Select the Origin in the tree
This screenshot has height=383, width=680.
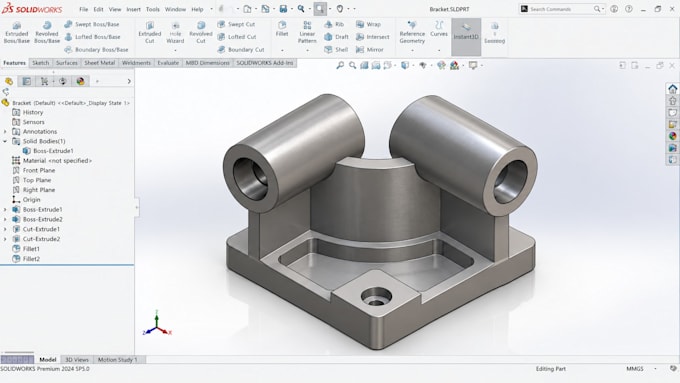[x=26, y=200]
